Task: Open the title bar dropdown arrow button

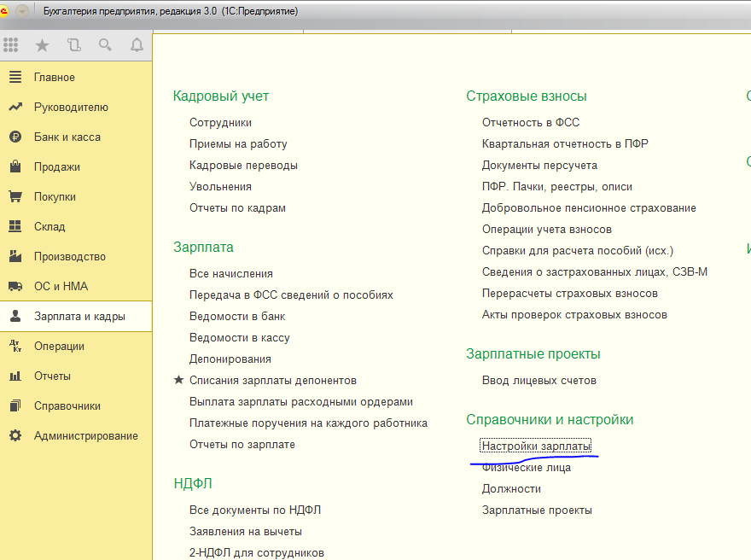Action: point(22,11)
